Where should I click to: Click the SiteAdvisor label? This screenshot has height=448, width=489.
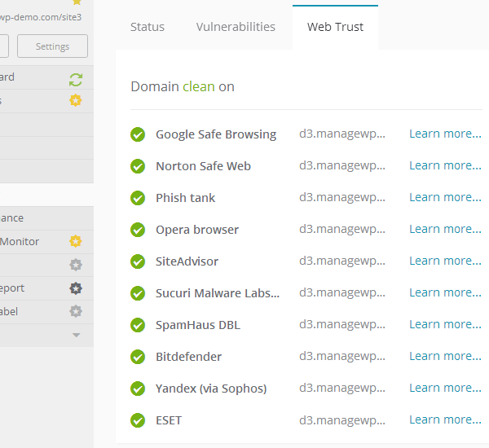click(187, 261)
